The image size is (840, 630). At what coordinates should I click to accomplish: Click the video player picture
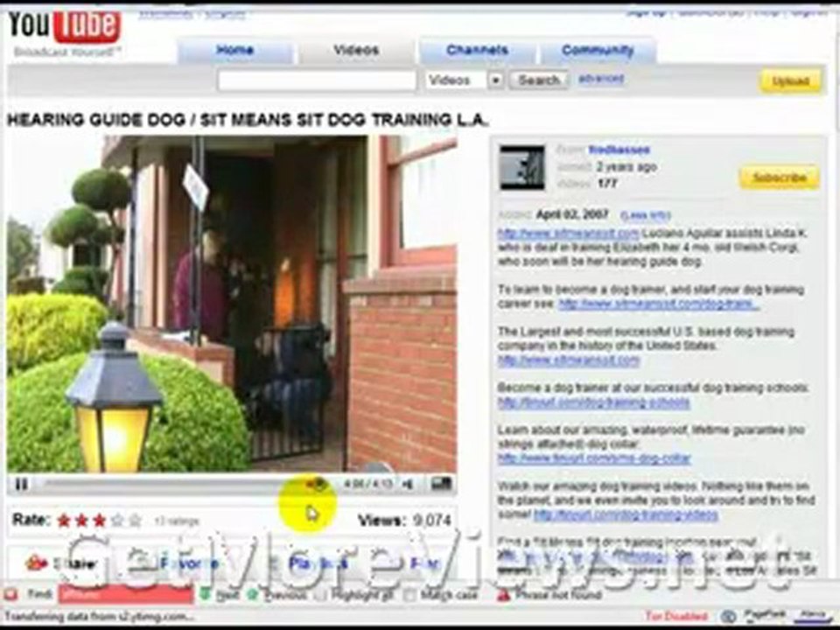pos(231,304)
